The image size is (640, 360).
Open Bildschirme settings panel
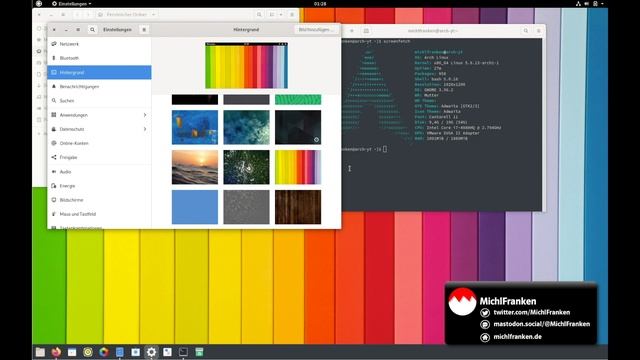pyautogui.click(x=99, y=200)
